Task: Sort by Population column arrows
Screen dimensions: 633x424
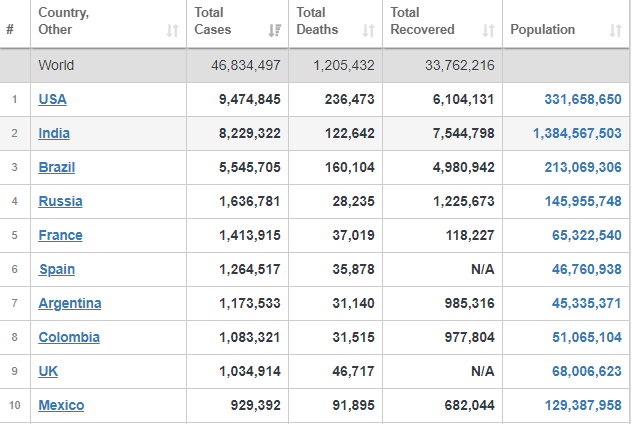Action: [x=615, y=30]
